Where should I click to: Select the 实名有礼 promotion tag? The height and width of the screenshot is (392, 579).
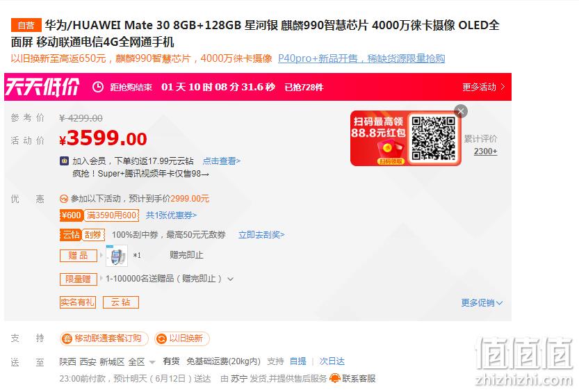[78, 302]
